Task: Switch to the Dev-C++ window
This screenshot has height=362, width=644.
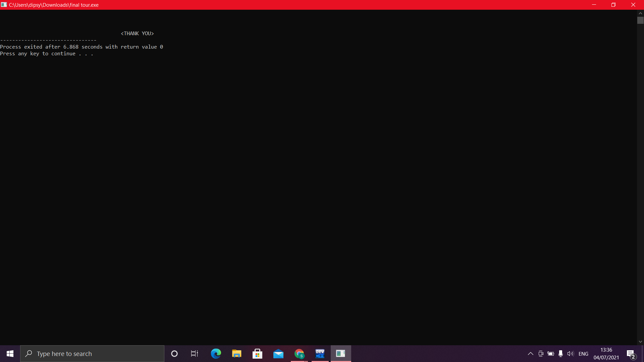Action: pos(320,354)
